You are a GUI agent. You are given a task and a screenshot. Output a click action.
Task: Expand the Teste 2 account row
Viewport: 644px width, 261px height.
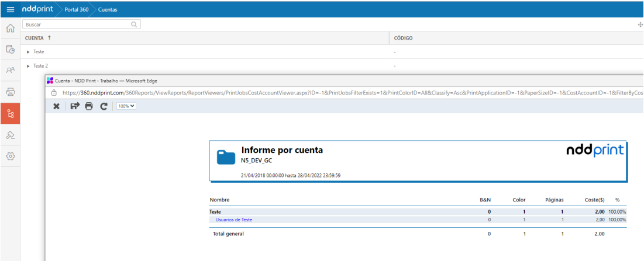click(29, 66)
